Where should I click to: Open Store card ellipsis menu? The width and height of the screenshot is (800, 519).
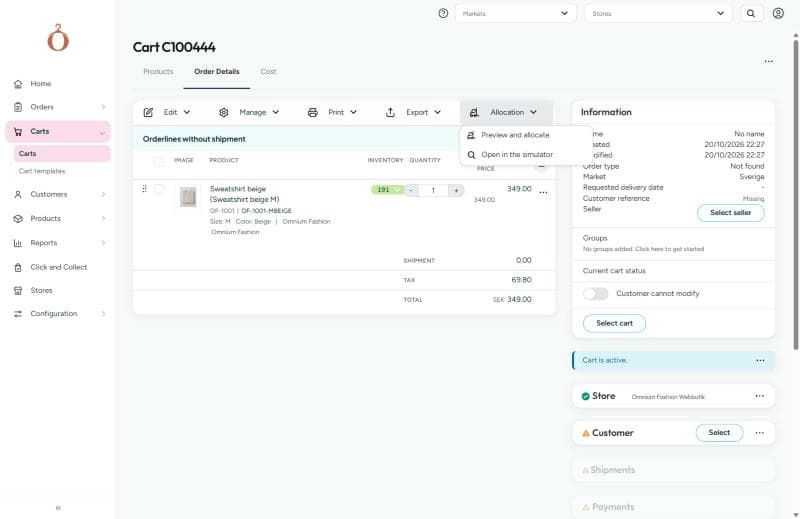[x=760, y=396]
